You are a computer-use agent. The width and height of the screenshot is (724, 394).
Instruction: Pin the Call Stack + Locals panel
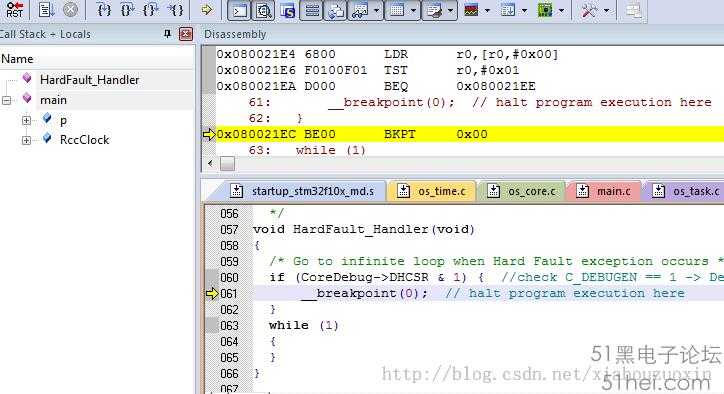(x=167, y=34)
